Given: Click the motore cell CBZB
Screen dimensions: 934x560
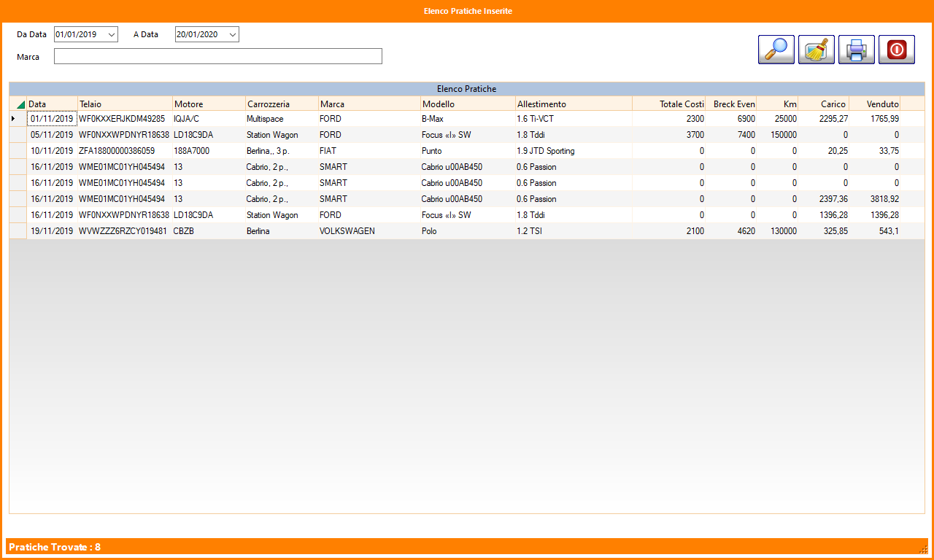Looking at the screenshot, I should point(209,230).
